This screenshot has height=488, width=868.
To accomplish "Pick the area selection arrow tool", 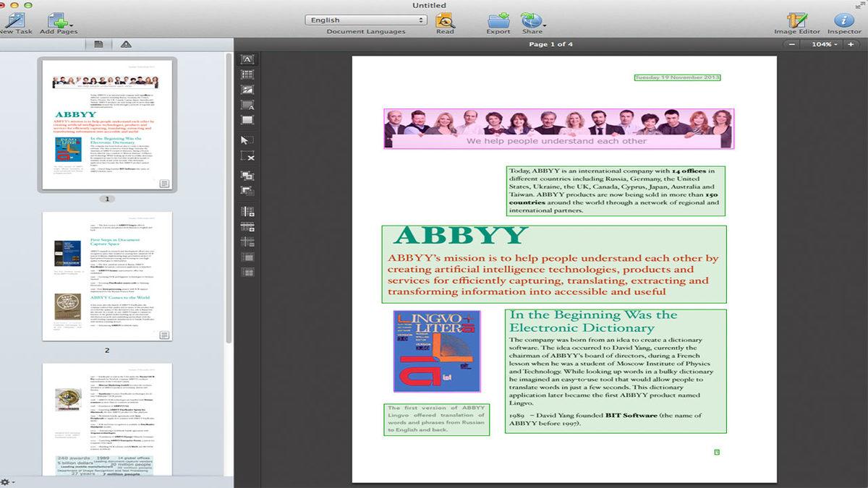I will (247, 140).
